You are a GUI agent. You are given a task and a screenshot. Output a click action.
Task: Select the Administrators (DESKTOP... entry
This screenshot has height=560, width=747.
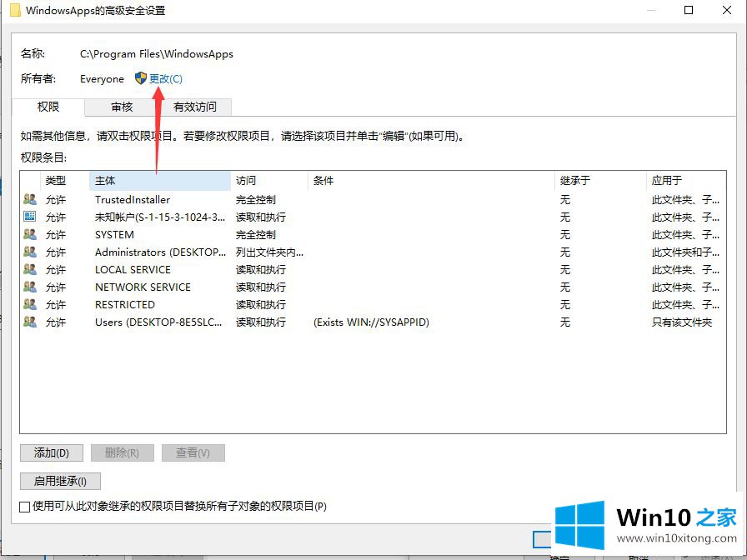161,252
